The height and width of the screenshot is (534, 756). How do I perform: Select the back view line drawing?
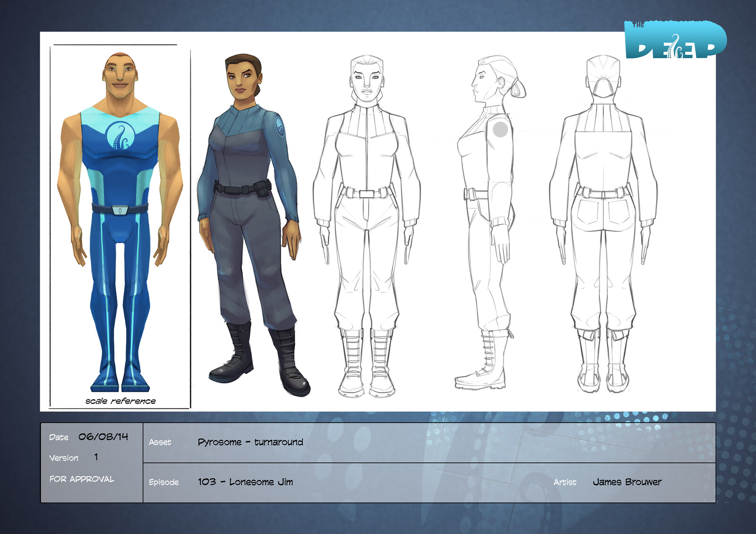tap(603, 225)
